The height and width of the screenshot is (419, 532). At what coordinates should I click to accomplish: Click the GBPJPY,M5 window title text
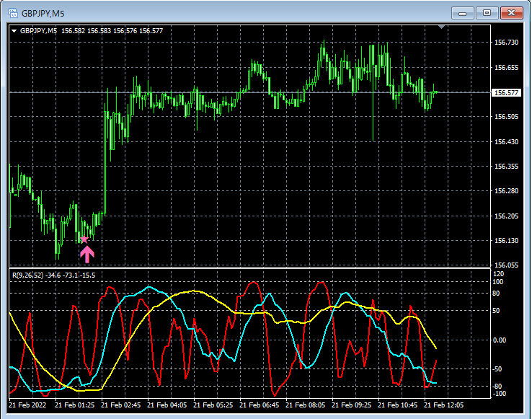coord(43,14)
